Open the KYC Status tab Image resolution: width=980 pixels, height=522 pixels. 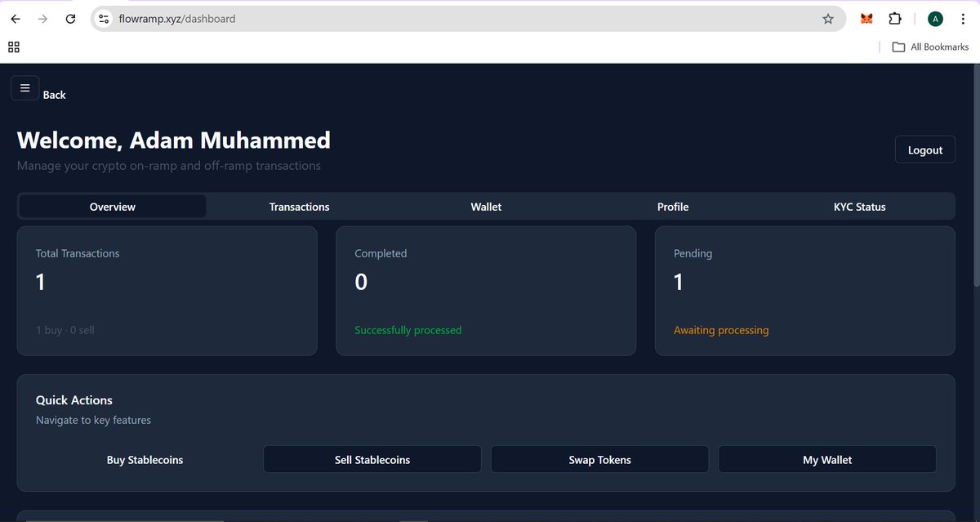[x=859, y=207]
